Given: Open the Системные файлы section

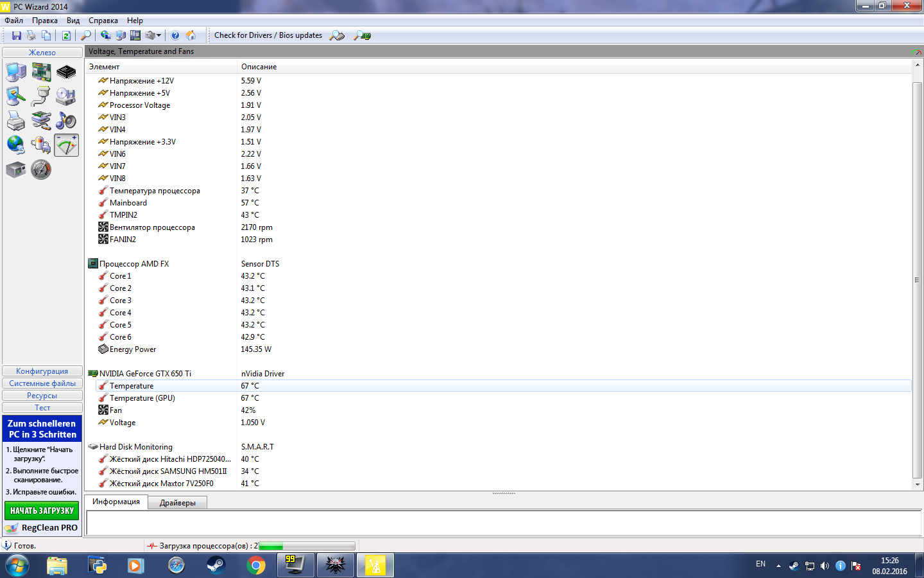Looking at the screenshot, I should click(x=42, y=383).
